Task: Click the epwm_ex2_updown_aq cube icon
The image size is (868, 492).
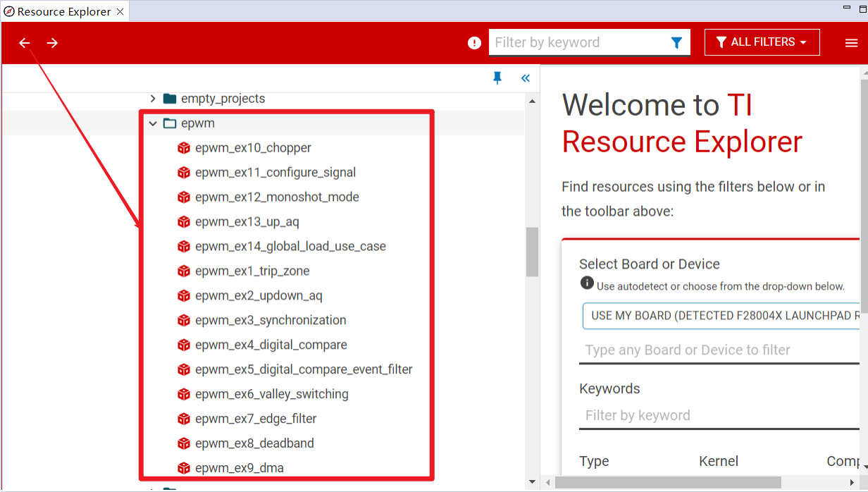Action: 184,296
